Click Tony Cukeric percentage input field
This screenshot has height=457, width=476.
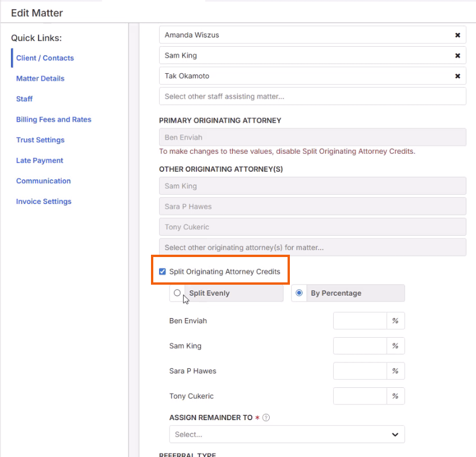(360, 396)
